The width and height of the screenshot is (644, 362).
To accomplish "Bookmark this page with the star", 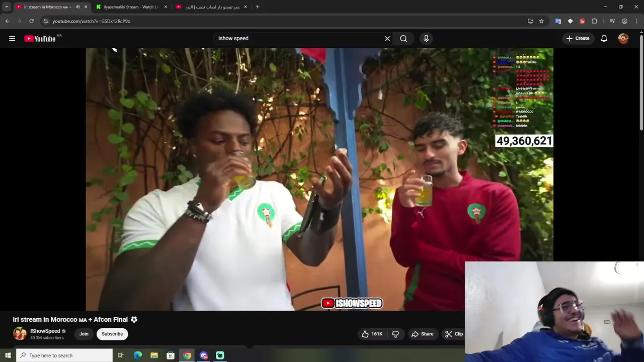I will coord(541,21).
